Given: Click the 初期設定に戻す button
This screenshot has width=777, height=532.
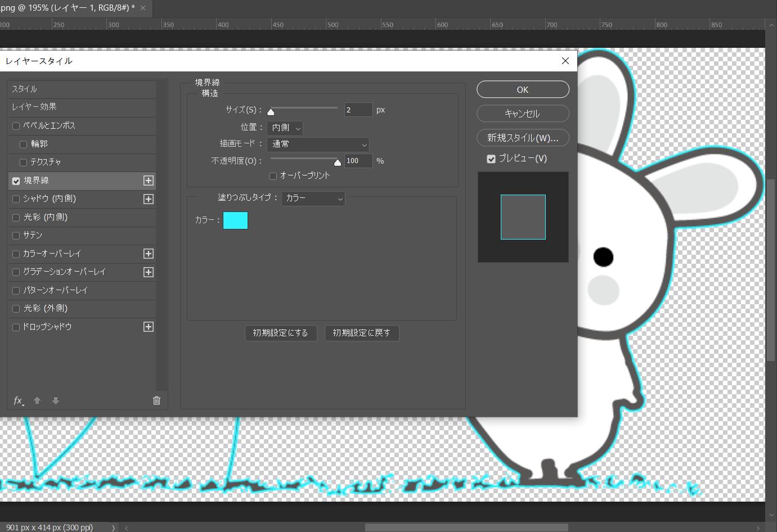Looking at the screenshot, I should [361, 333].
